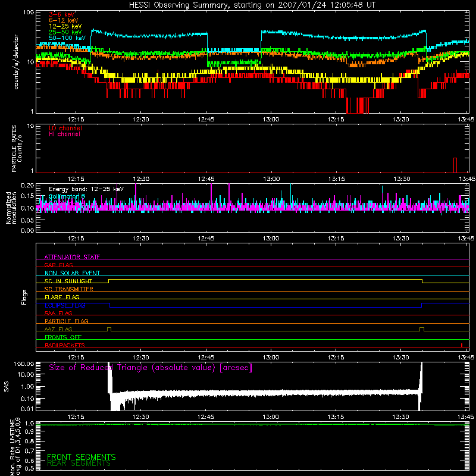This screenshot has height=476, width=476.
Task: Click the 13:15 tick on Flags plot
Action: (336, 358)
